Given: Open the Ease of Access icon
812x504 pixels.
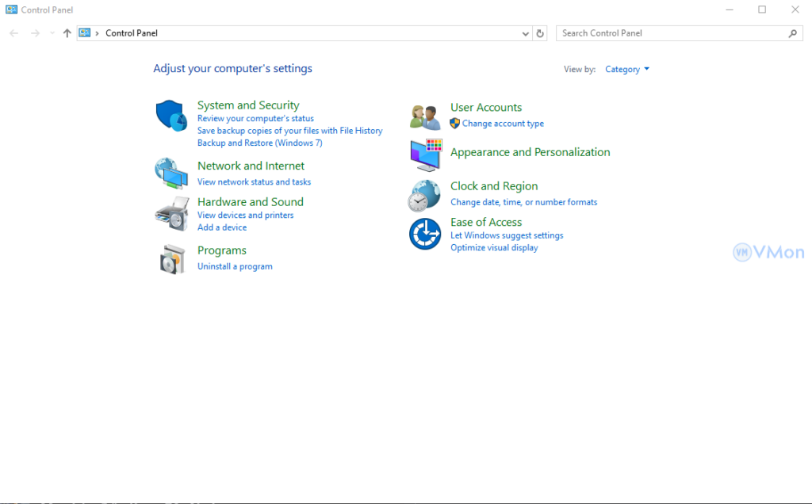Looking at the screenshot, I should 424,234.
